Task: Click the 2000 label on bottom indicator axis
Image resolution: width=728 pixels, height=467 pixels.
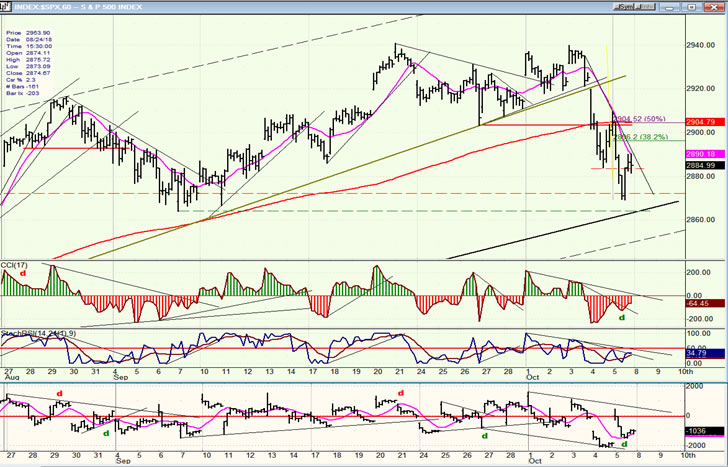Action: coord(695,386)
